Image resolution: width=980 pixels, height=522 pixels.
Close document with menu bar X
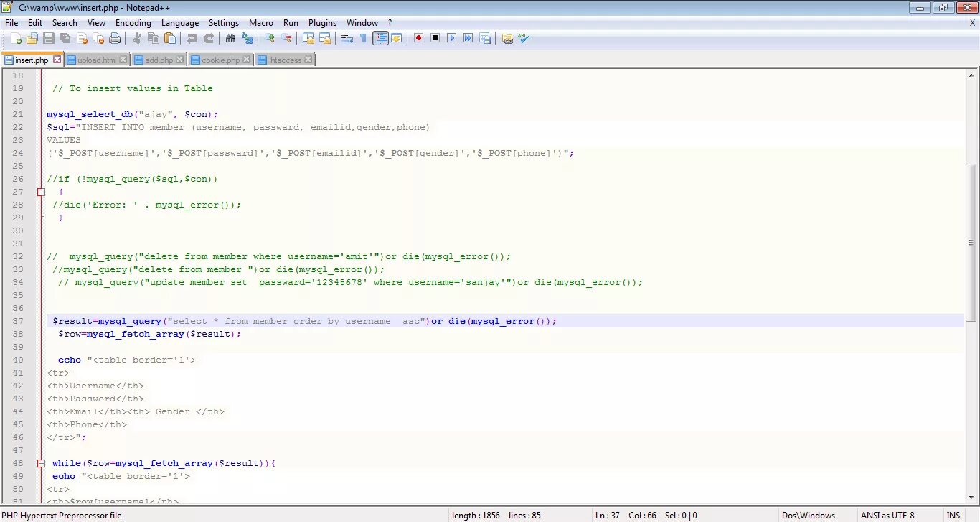point(972,23)
